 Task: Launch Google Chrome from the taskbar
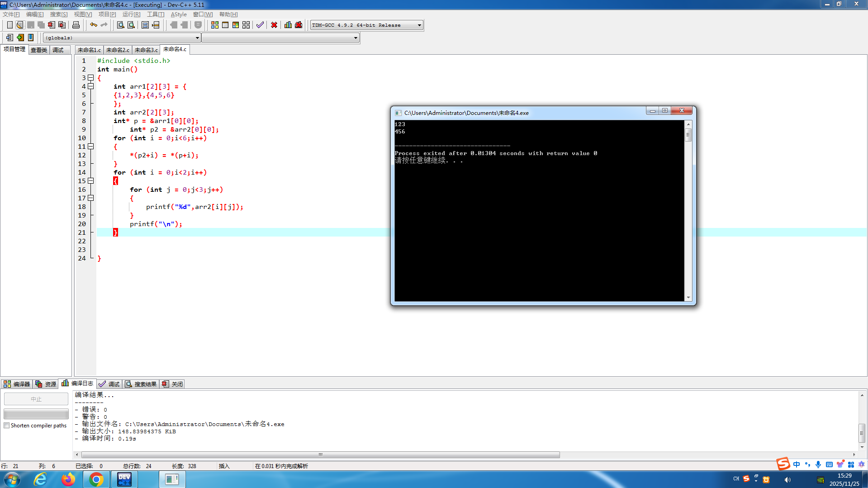pyautogui.click(x=96, y=479)
